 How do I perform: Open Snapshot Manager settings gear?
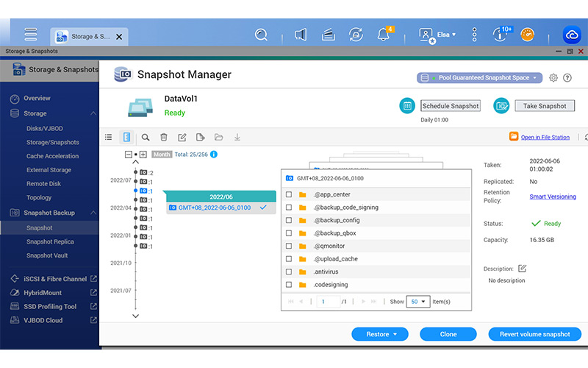coord(553,78)
